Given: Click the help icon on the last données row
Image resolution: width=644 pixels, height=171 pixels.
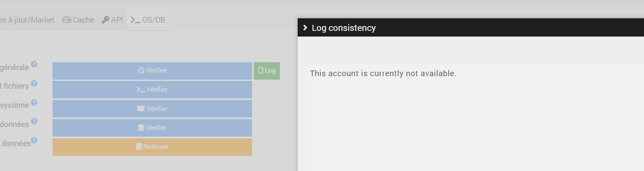Looking at the screenshot, I should coord(34,141).
